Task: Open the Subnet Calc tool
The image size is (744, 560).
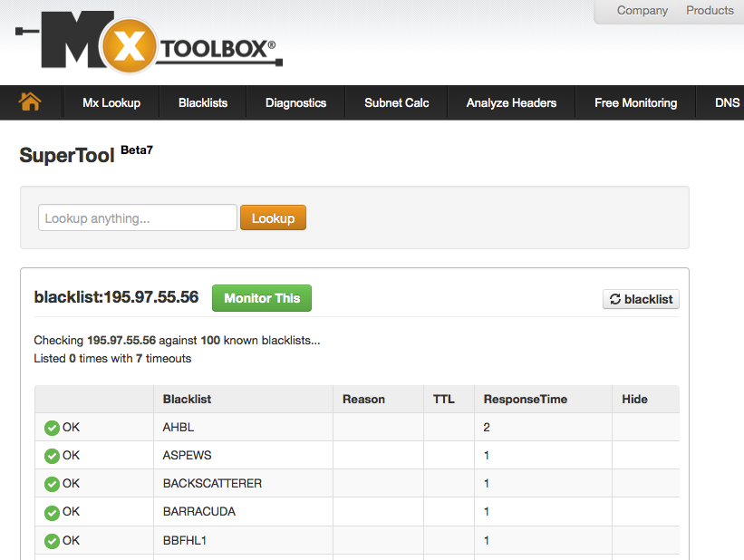Action: coord(397,102)
